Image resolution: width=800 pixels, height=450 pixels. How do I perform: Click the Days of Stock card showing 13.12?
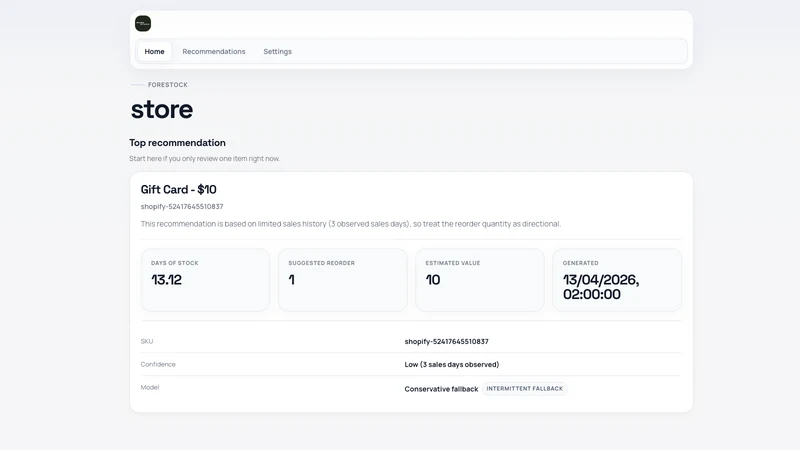(205, 280)
